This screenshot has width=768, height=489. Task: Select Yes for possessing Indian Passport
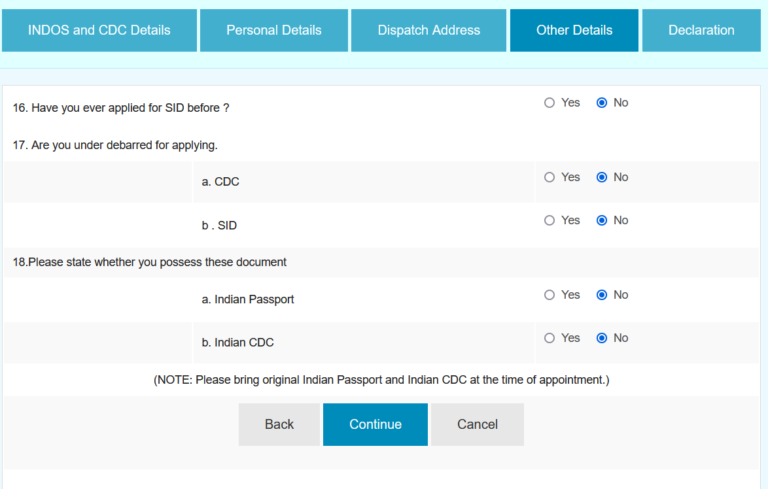pyautogui.click(x=549, y=295)
